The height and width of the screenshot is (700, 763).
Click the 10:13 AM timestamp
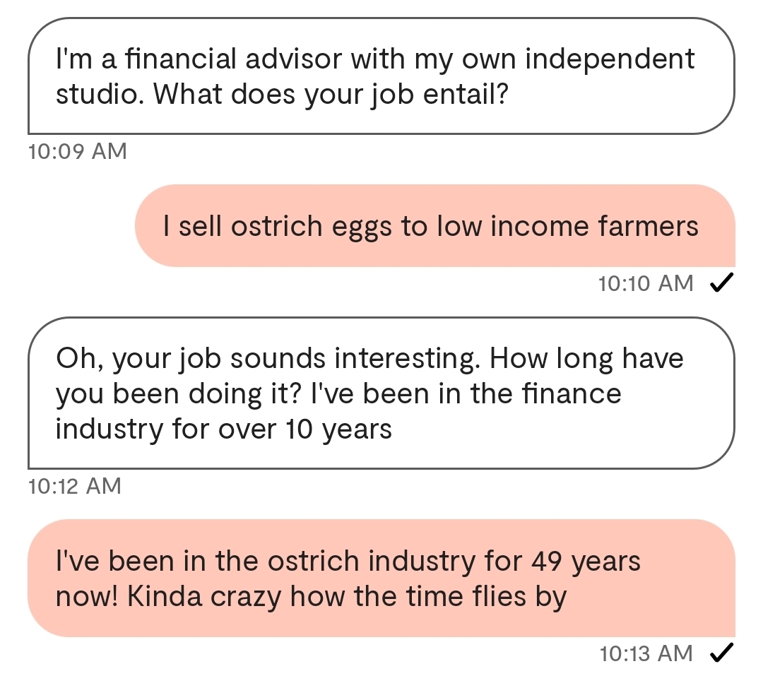(x=646, y=654)
